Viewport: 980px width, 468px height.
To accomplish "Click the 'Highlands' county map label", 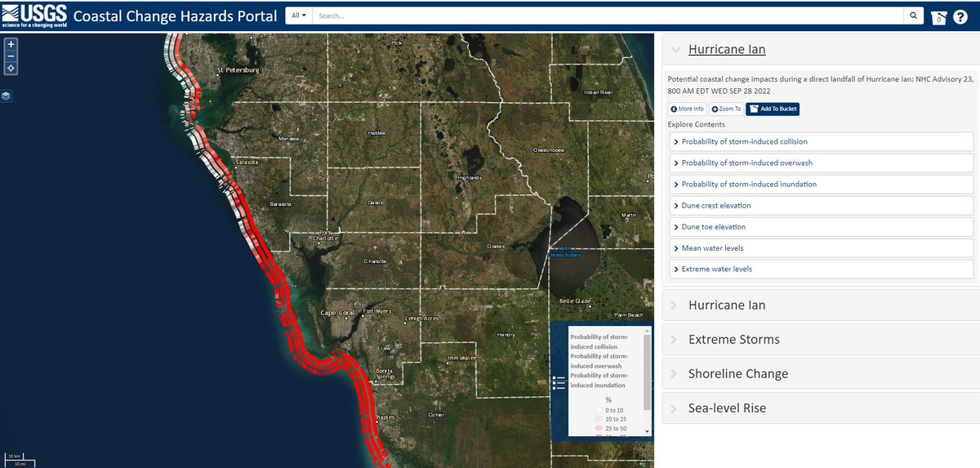I will tap(470, 177).
